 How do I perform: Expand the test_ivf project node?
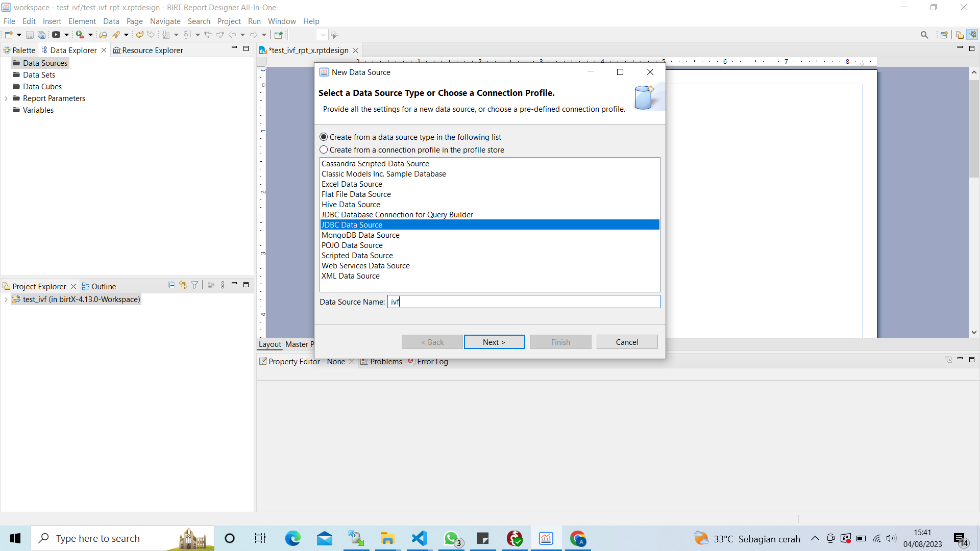tap(6, 299)
